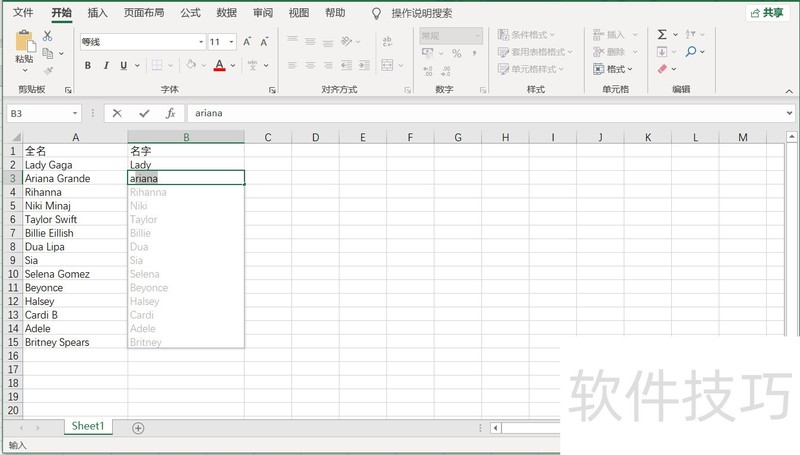Switch to the Page Layout (页面布局) tab

144,13
